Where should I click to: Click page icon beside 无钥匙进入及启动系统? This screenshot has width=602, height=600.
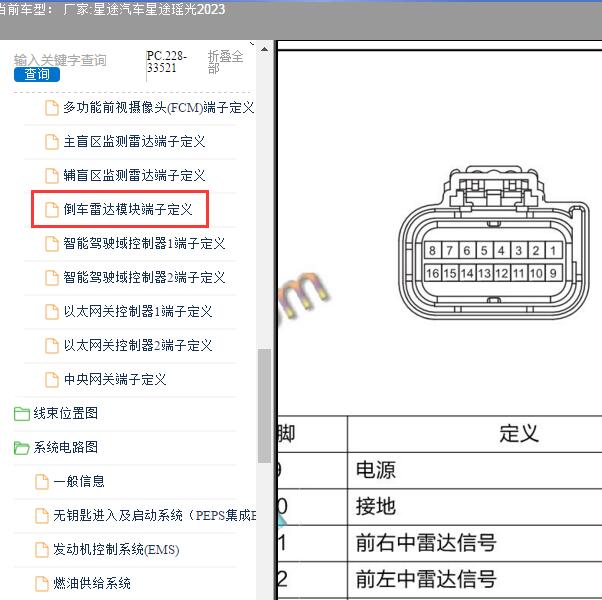41,516
